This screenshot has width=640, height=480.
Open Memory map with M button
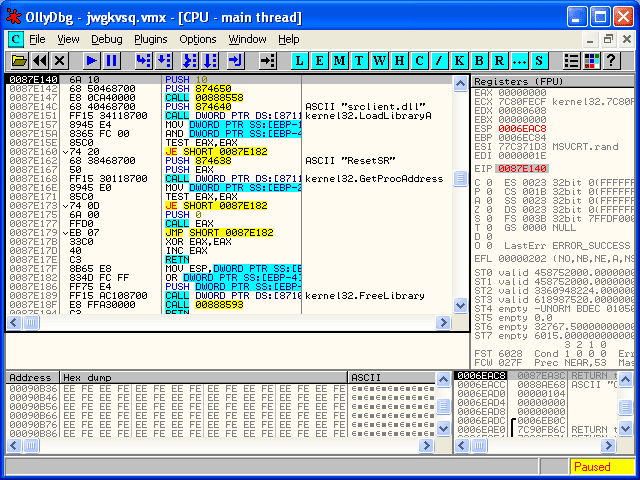tap(339, 61)
